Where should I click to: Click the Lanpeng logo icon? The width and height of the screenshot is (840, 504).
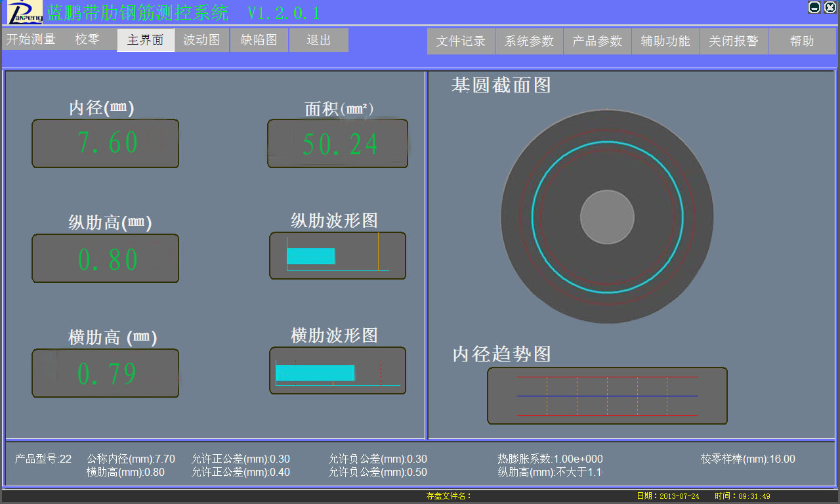click(x=25, y=12)
